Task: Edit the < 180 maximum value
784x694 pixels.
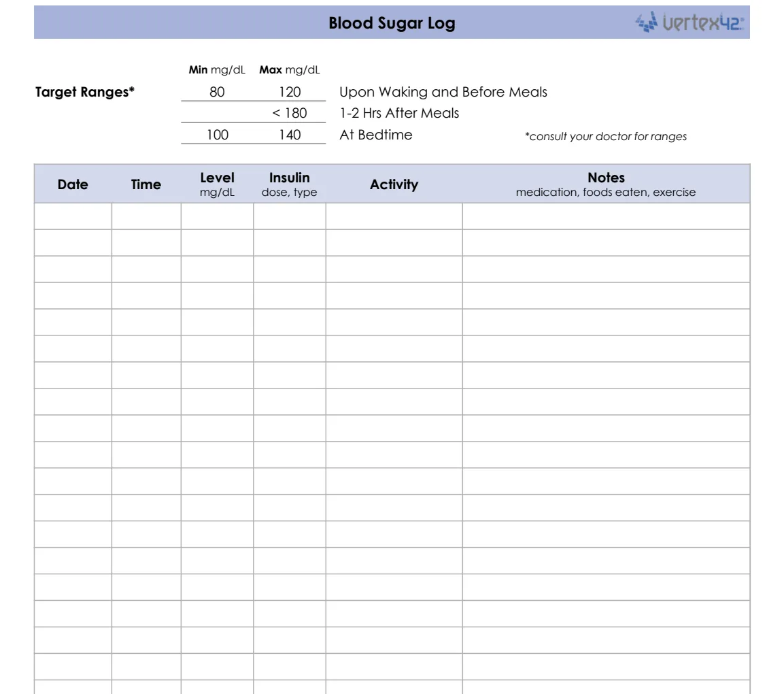Action: coord(290,113)
